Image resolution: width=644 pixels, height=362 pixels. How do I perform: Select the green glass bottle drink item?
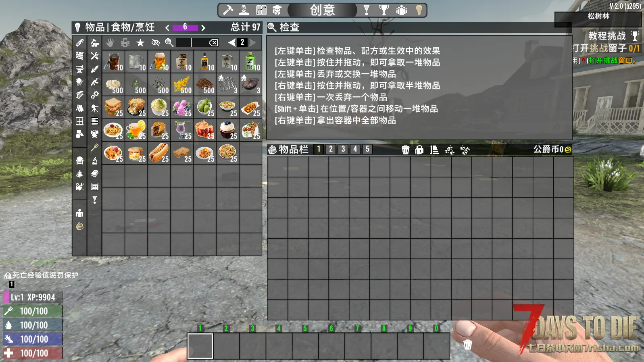tap(250, 62)
